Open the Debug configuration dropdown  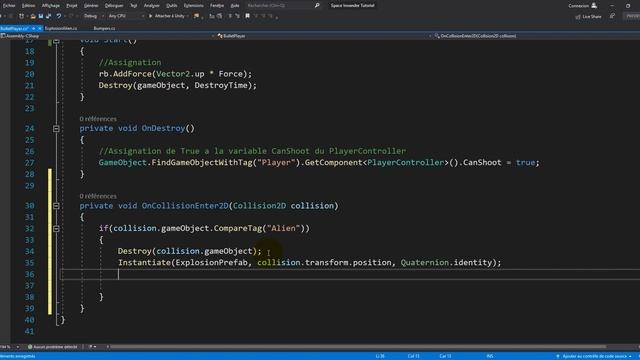tap(93, 16)
